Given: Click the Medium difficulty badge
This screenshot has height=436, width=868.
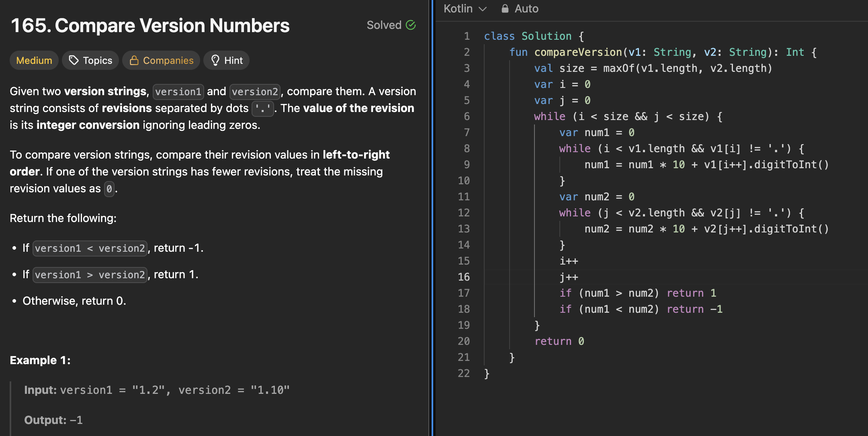Looking at the screenshot, I should 34,60.
